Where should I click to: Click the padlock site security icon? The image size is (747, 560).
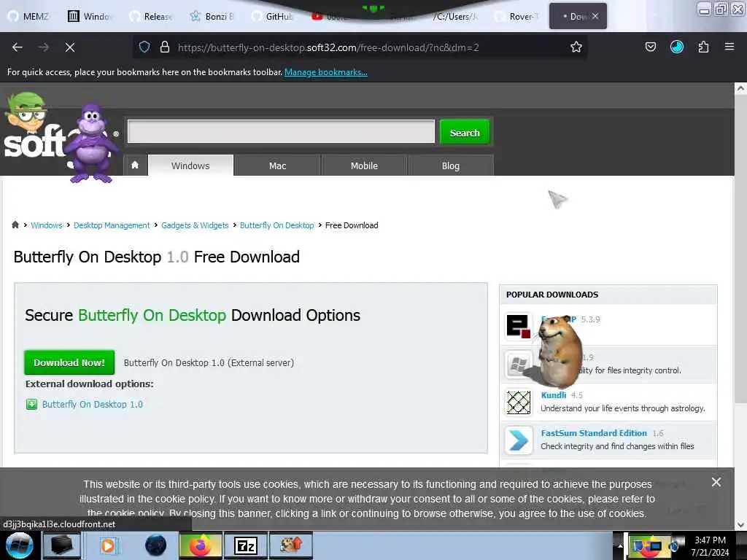[x=164, y=47]
